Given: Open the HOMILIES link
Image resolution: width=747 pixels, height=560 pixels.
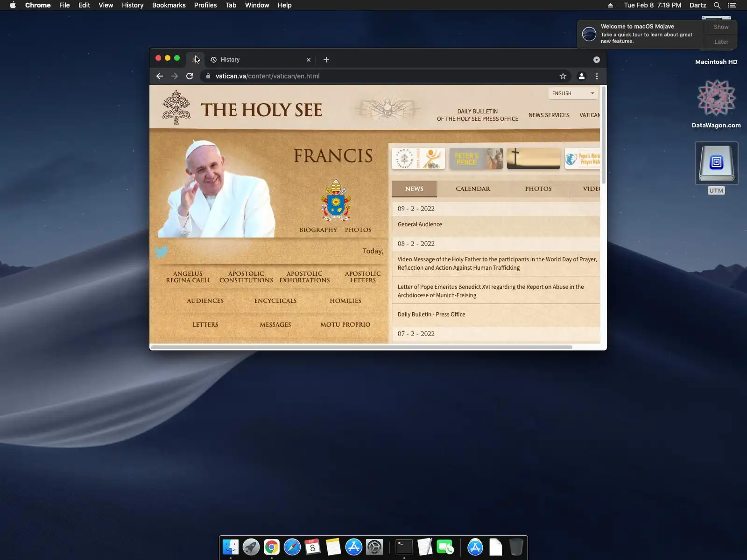Looking at the screenshot, I should (345, 301).
